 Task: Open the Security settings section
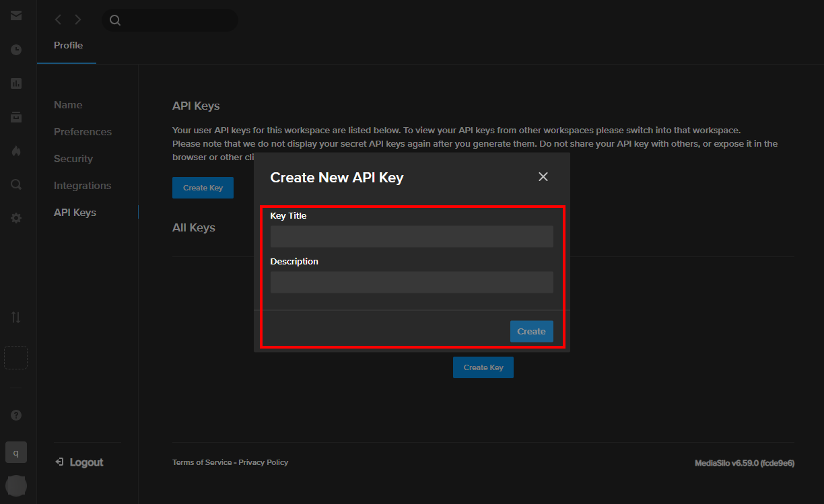click(73, 159)
